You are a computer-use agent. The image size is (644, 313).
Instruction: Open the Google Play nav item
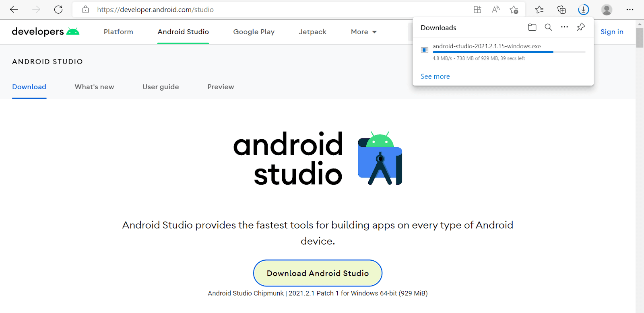pyautogui.click(x=254, y=32)
